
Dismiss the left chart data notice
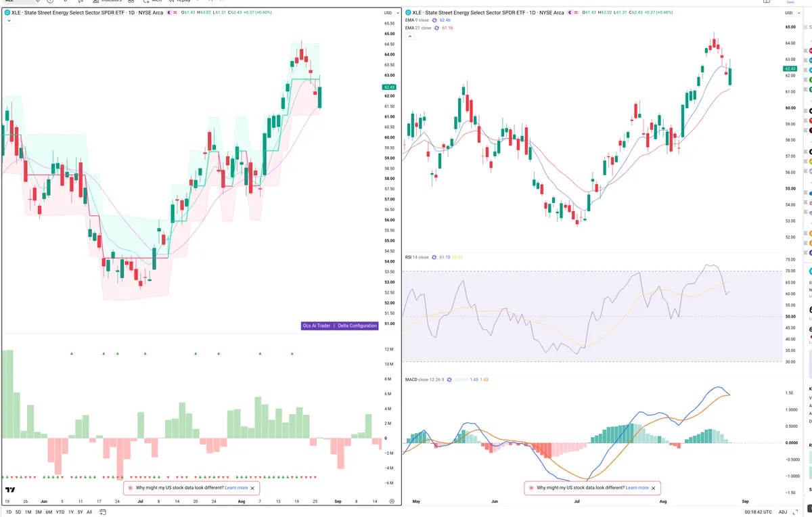(x=253, y=488)
